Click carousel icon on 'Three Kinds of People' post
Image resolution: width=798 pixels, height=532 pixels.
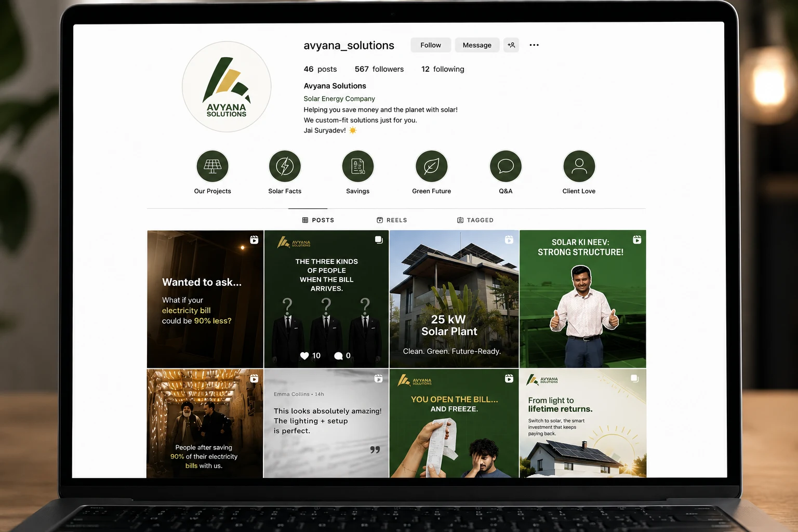[379, 240]
